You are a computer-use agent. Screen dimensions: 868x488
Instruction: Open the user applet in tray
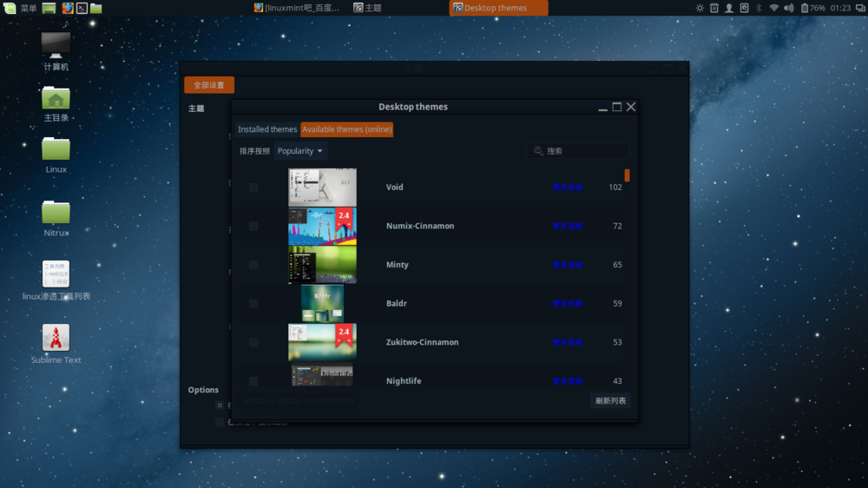coord(730,8)
